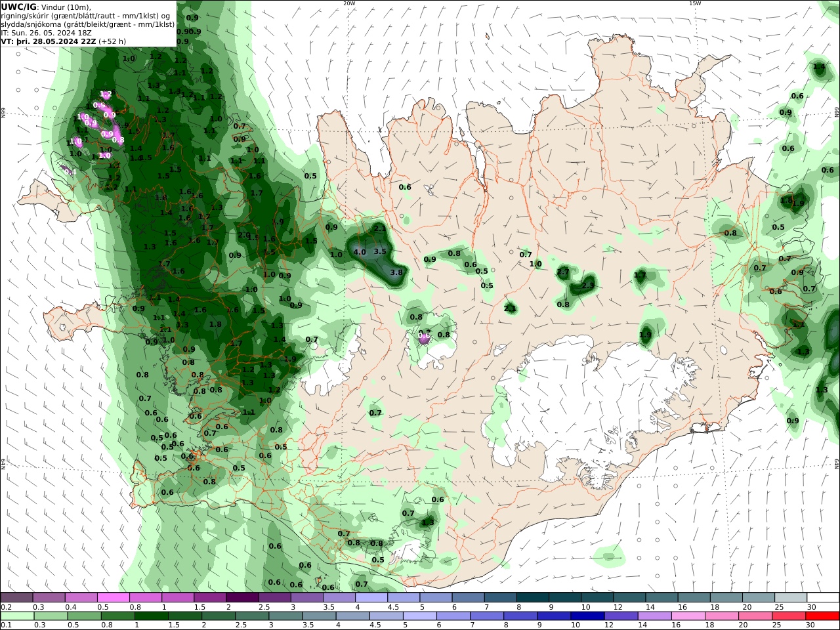This screenshot has width=840, height=630.
Task: Click the darkest green 1 rain legend swatch
Action: point(151,616)
